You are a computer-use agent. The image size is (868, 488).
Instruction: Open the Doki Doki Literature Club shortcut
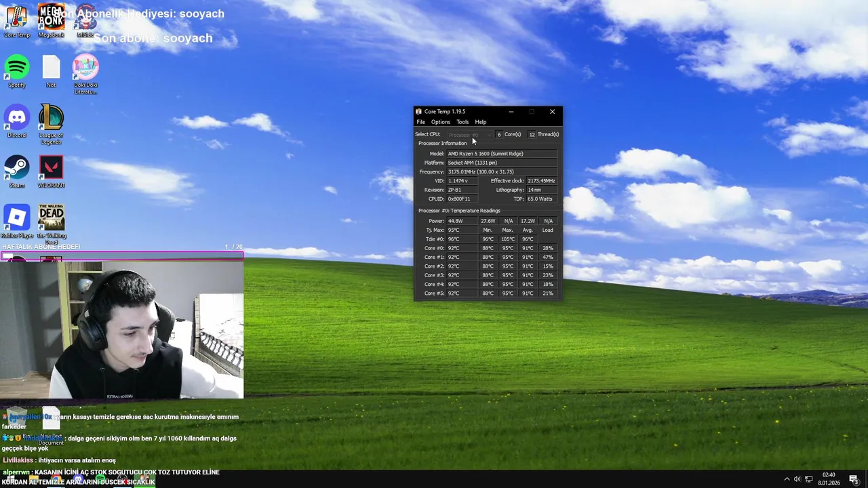[85, 74]
